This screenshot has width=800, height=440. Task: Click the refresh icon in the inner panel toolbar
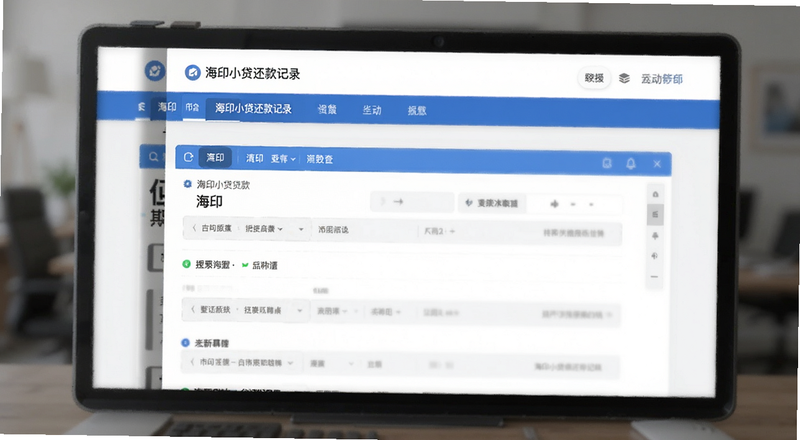pos(188,157)
